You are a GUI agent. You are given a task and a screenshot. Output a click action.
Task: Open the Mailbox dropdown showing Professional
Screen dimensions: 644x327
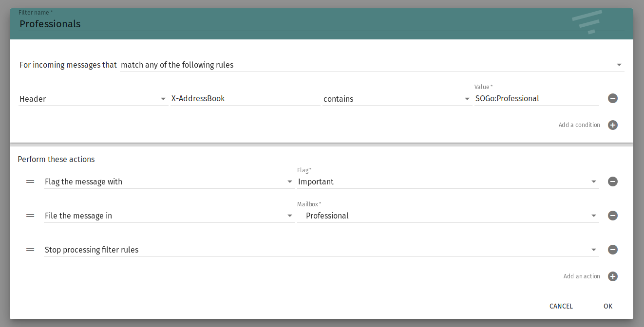tap(447, 216)
